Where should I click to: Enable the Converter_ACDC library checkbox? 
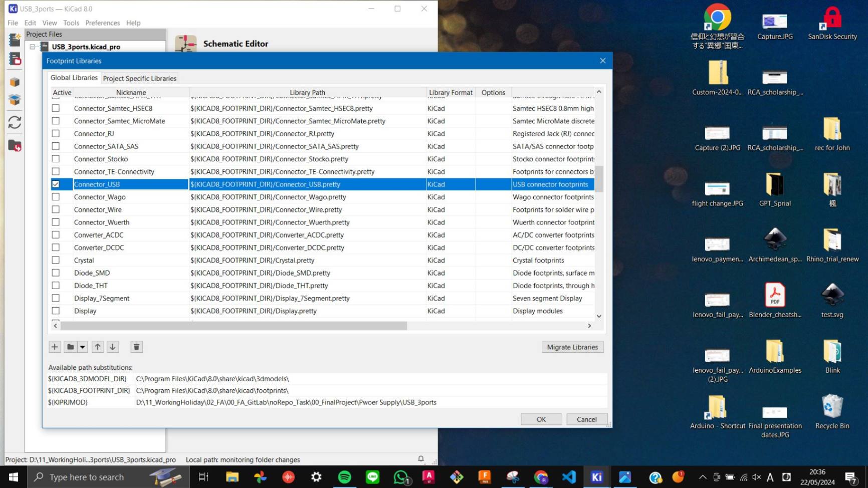[56, 234]
